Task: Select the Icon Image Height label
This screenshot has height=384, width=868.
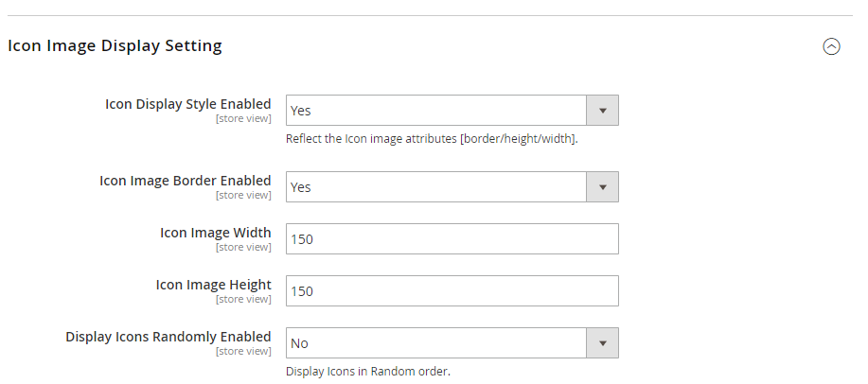Action: (213, 285)
